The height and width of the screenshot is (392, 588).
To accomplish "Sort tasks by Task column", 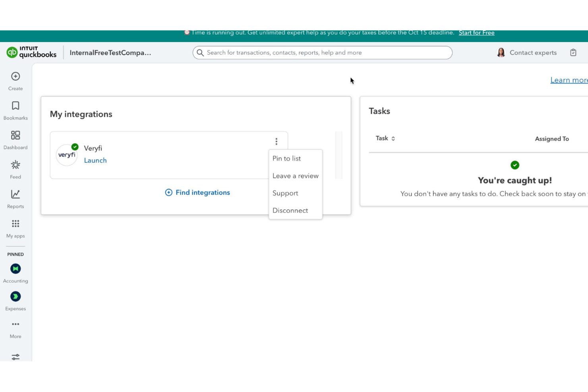I will click(385, 138).
